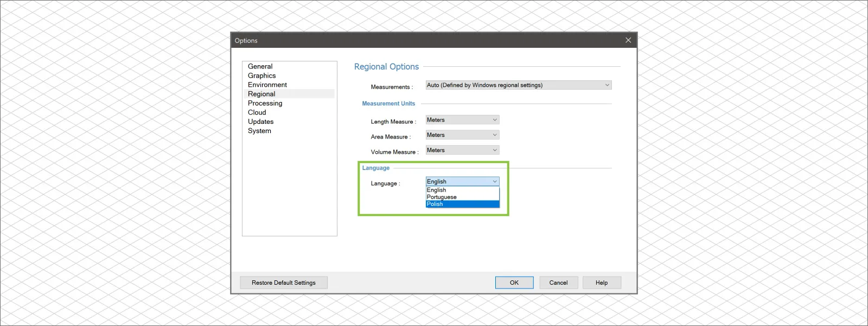Choose English in the language list
The width and height of the screenshot is (868, 326).
(462, 190)
